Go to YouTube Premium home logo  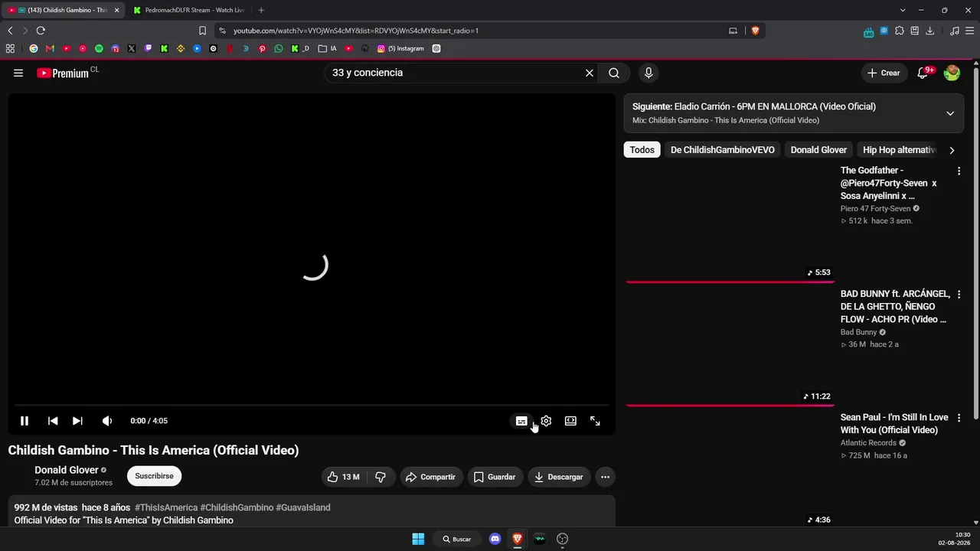[67, 73]
